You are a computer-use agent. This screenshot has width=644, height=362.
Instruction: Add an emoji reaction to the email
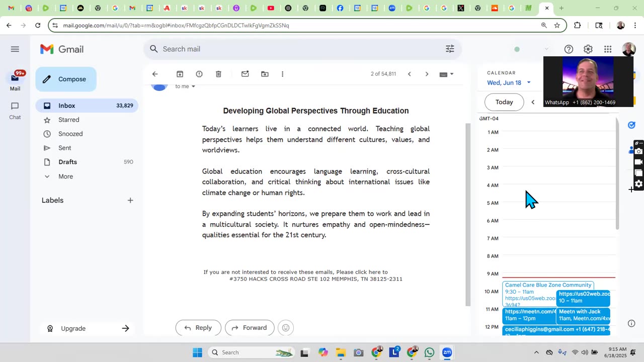tap(286, 328)
